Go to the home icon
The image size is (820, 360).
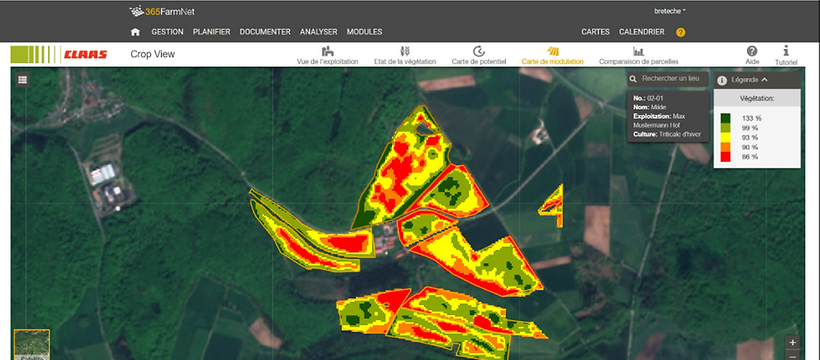coord(135,32)
